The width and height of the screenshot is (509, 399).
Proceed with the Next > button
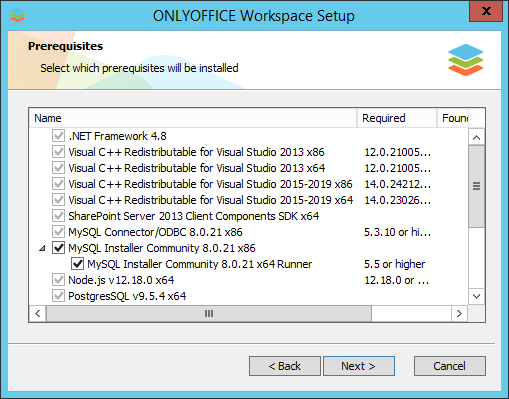coord(359,366)
